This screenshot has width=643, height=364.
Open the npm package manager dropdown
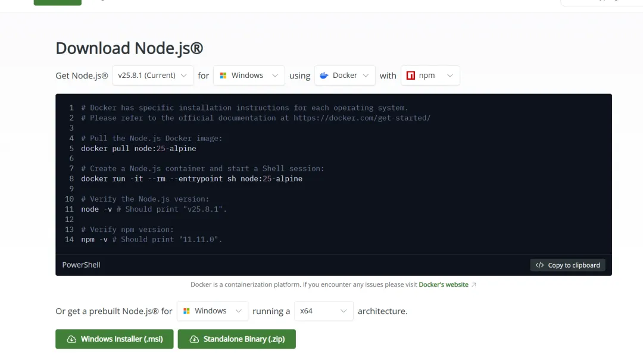[x=430, y=76]
